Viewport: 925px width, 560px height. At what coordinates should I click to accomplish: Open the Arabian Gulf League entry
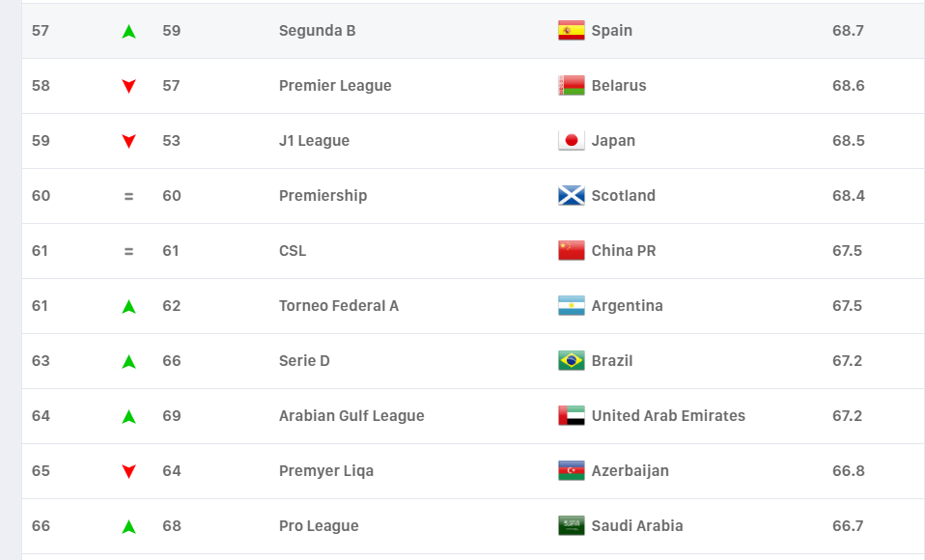click(351, 416)
